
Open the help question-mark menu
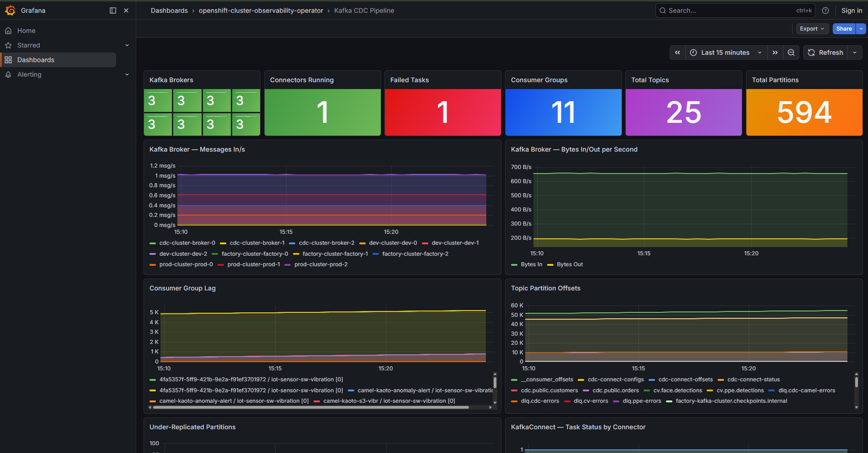point(825,11)
